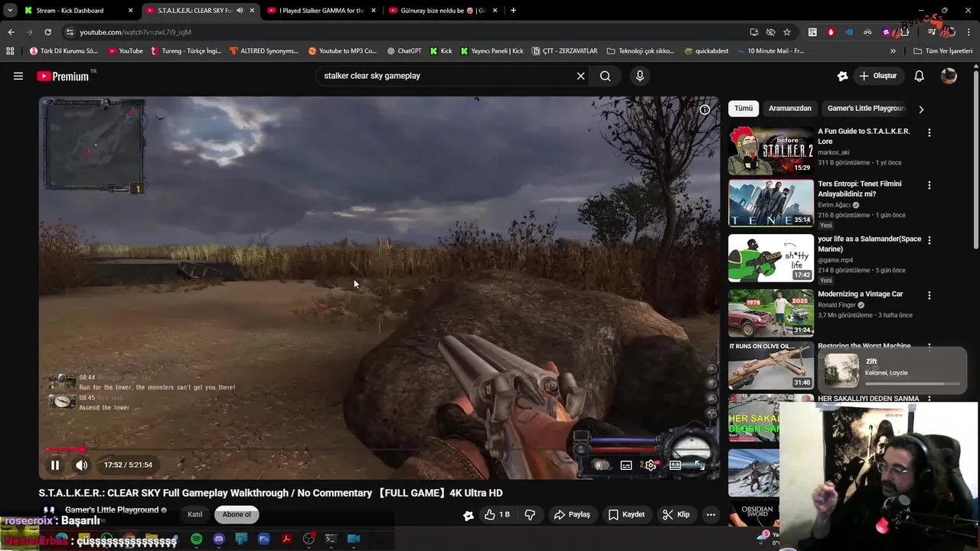Open options for Fun Guide to S.T.A.L.K.E.R. Lore
The height and width of the screenshot is (551, 980).
pos(929,132)
